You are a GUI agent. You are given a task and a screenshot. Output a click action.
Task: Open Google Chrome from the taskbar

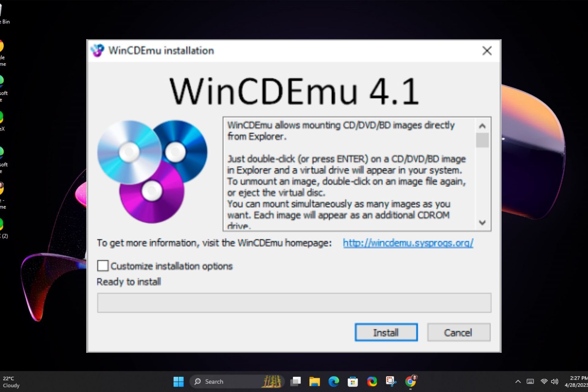[411, 382]
